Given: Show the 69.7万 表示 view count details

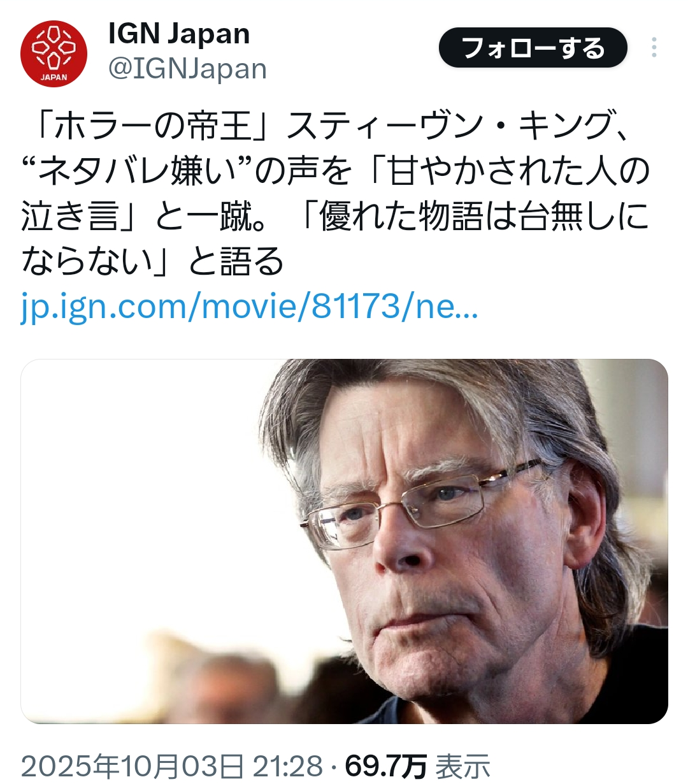Looking at the screenshot, I should pos(418,766).
